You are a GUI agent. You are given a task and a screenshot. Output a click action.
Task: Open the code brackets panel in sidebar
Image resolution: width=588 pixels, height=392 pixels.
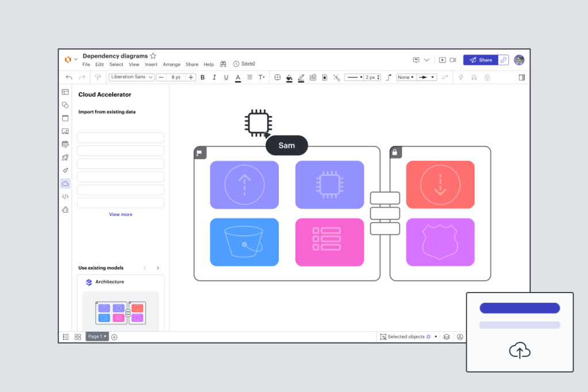tap(66, 197)
